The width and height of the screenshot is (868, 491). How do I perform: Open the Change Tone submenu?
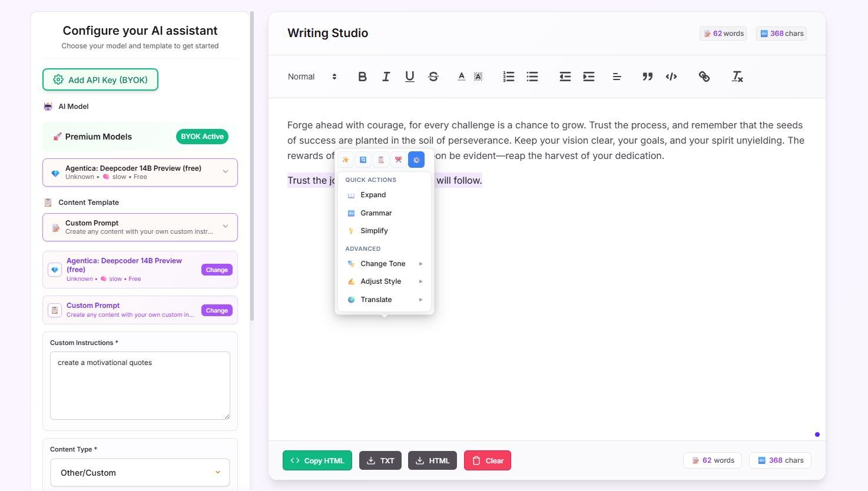[x=385, y=264]
